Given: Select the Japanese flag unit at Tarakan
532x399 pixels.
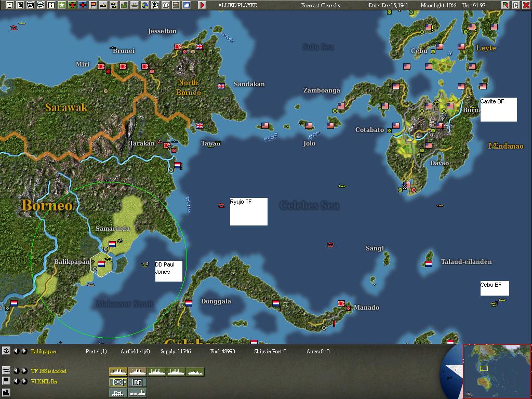Looking at the screenshot, I should coord(167,145).
